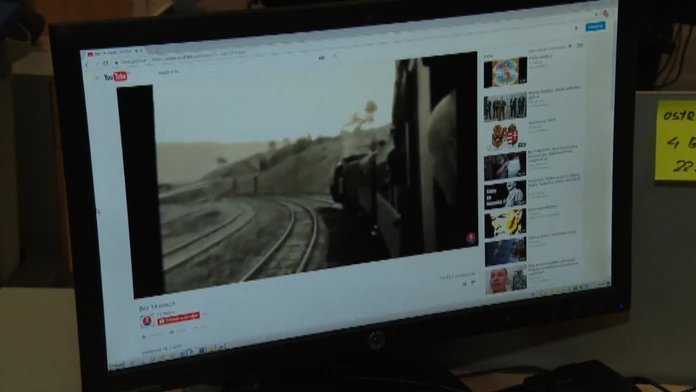Open suggested video with yellow abstract thumbnail

click(506, 222)
